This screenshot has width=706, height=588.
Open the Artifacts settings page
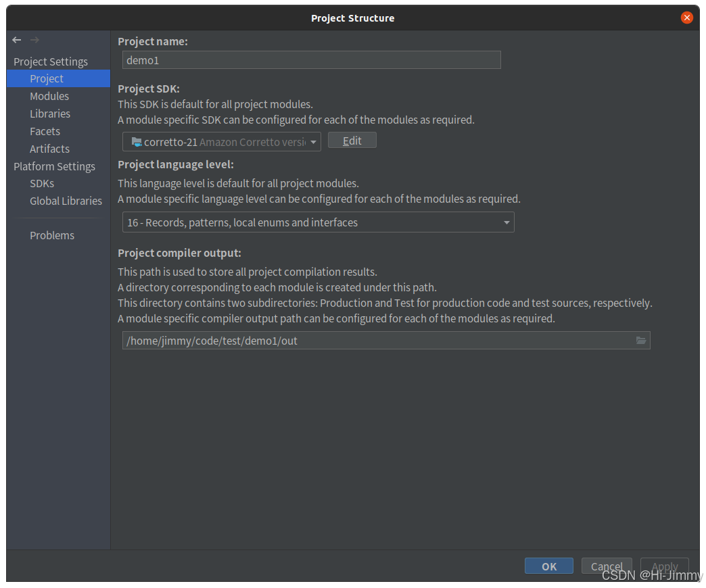[x=48, y=149]
